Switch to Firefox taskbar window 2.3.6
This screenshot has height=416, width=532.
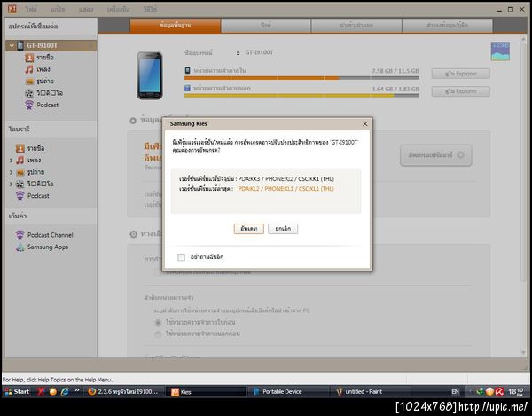[124, 391]
